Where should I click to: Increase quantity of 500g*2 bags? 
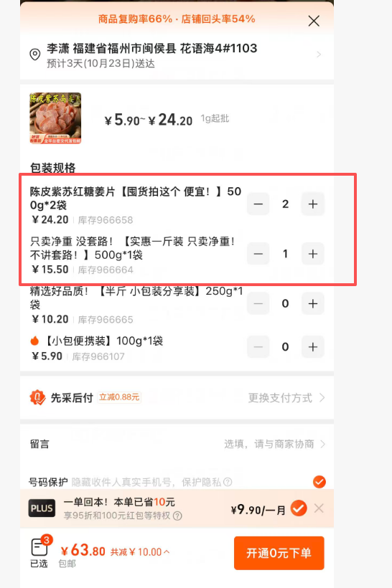coord(313,204)
